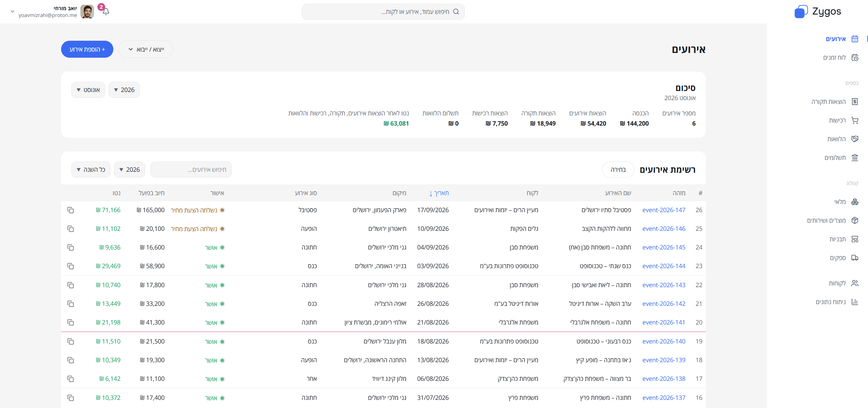868x408 pixels.
Task: Open the מוצרים ושירותים package icon
Action: (855, 220)
